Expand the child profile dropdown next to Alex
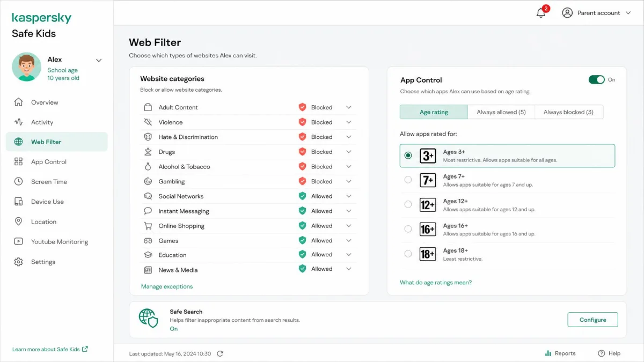 point(99,61)
